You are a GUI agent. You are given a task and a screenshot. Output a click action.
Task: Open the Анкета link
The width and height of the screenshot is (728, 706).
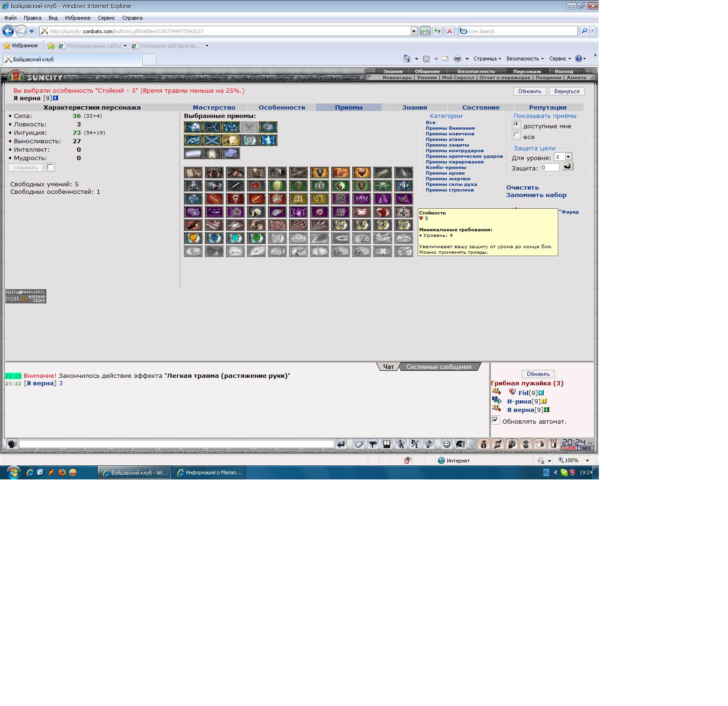pos(576,78)
